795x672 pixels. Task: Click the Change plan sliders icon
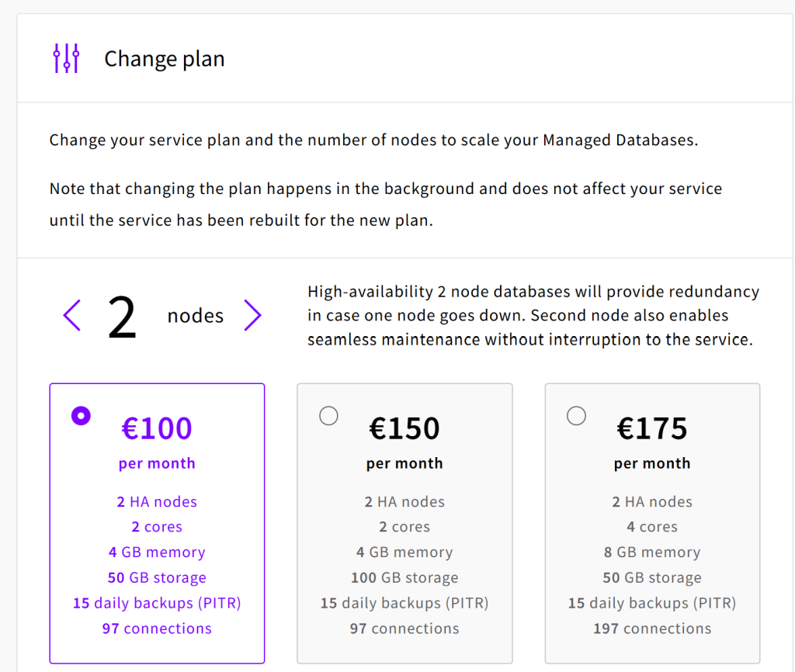pos(67,58)
